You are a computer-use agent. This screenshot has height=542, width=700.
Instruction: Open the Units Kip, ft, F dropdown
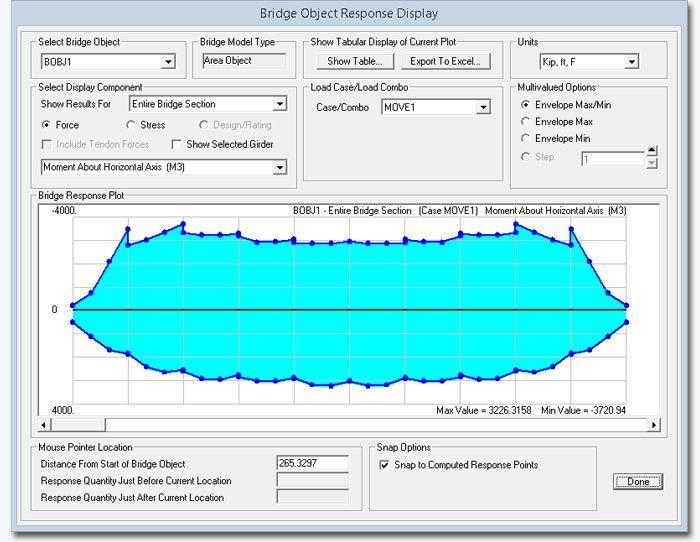[x=631, y=62]
